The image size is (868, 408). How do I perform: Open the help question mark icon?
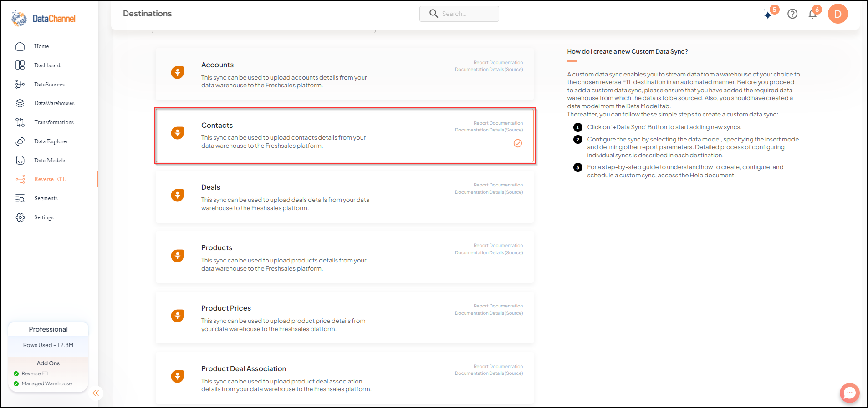[792, 14]
